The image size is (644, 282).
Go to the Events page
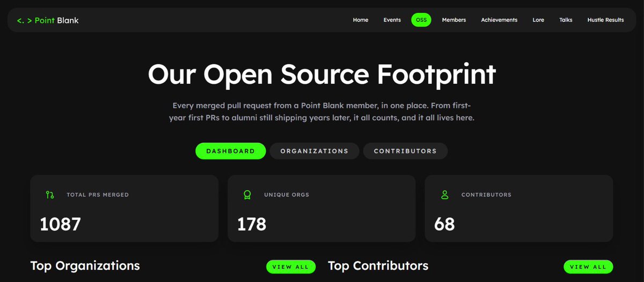tap(392, 20)
